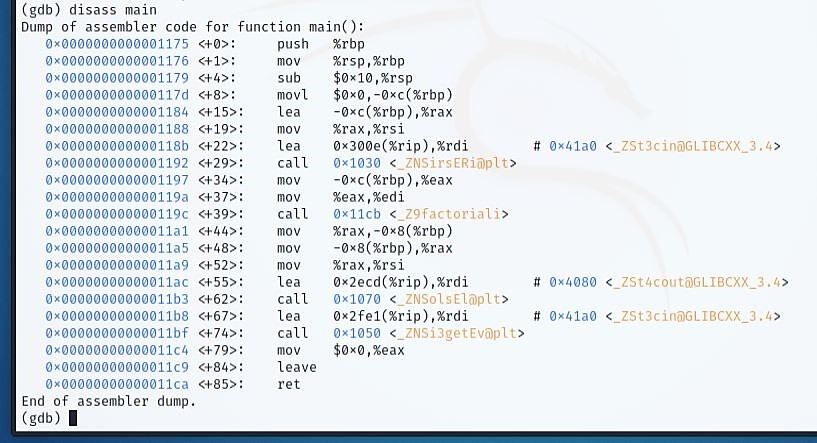
Task: Select the _ZSt4cout@GLIBCXX_3.4 comment symbol
Action: tap(697, 282)
